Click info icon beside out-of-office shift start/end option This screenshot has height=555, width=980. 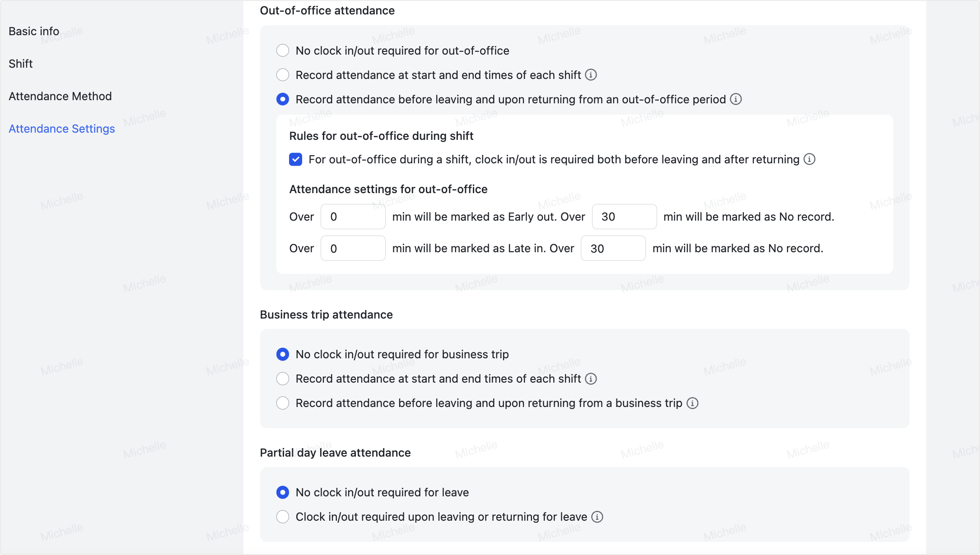(x=591, y=75)
